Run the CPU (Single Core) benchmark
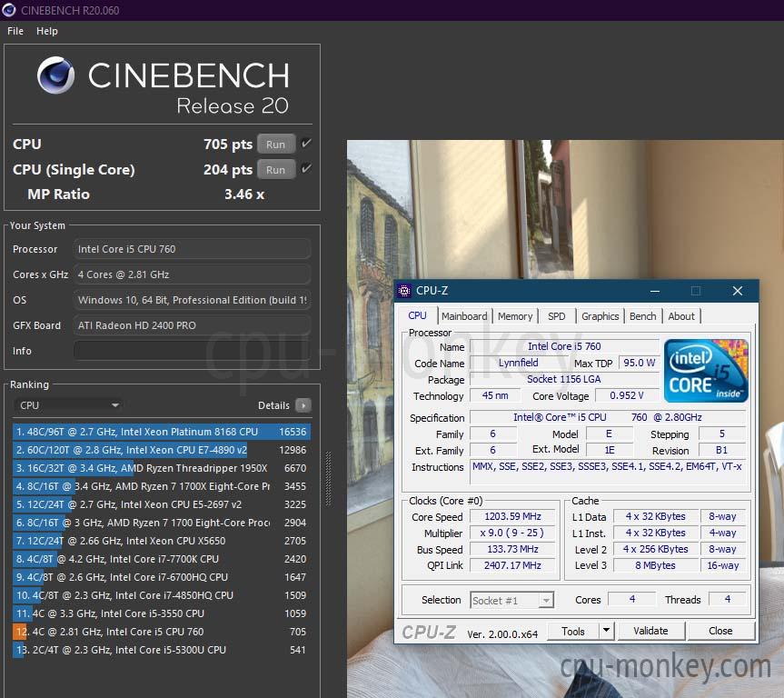The image size is (784, 698). (x=276, y=170)
